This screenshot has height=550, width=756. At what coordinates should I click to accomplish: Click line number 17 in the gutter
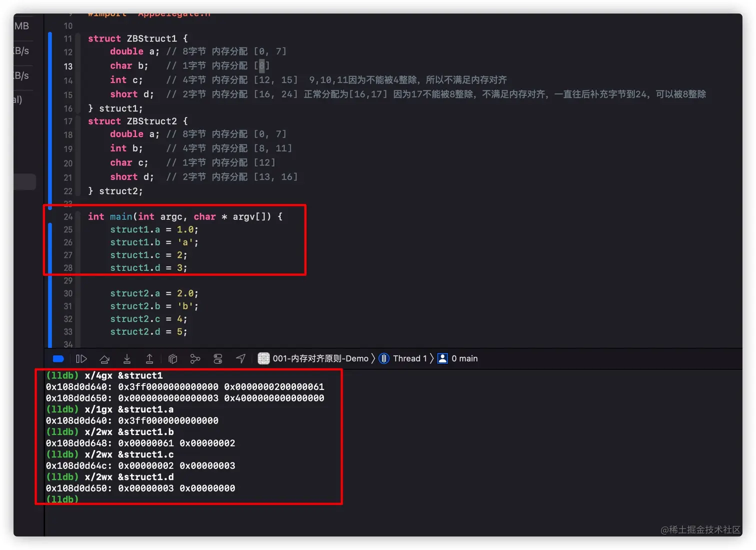pyautogui.click(x=68, y=121)
